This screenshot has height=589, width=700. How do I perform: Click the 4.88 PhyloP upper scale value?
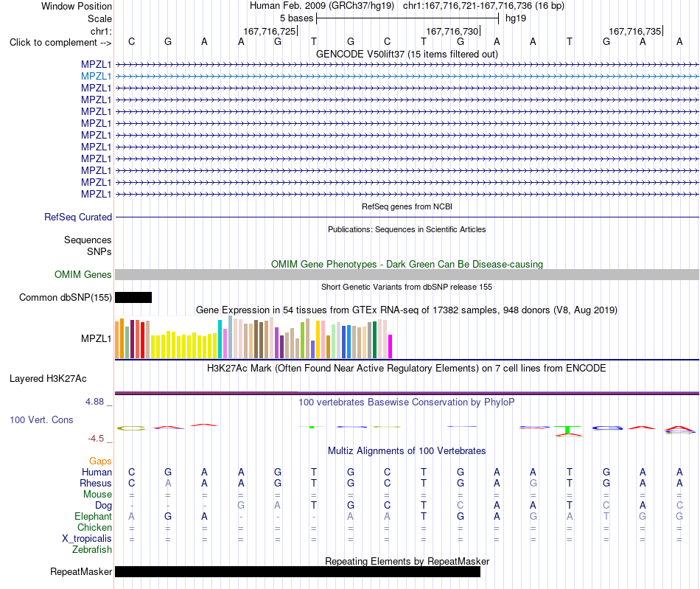tap(94, 402)
